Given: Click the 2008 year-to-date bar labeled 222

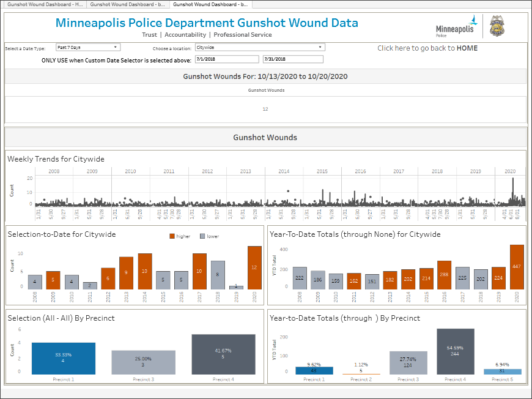Looking at the screenshot, I should pos(300,278).
